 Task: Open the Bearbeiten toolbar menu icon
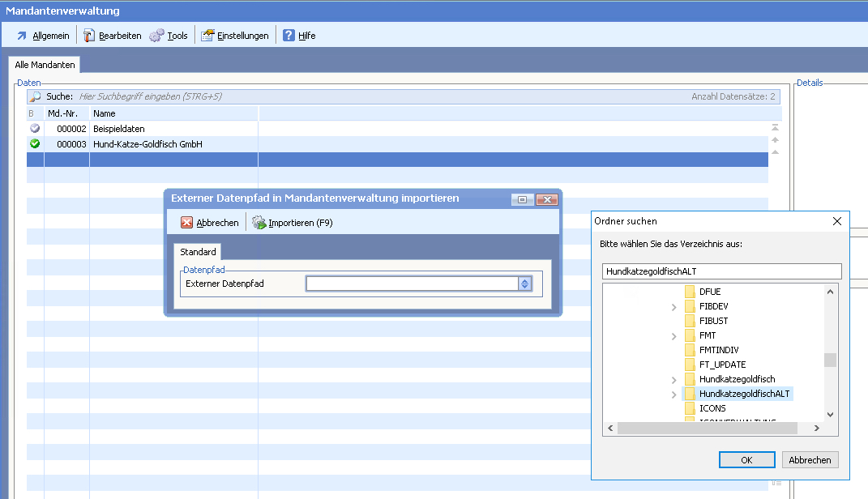89,36
